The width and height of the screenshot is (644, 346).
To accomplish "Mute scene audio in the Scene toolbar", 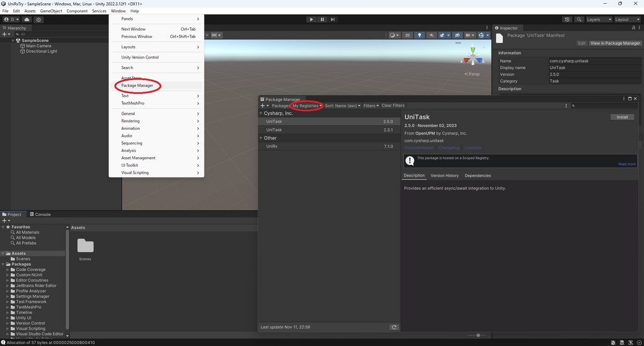I will coord(431,35).
